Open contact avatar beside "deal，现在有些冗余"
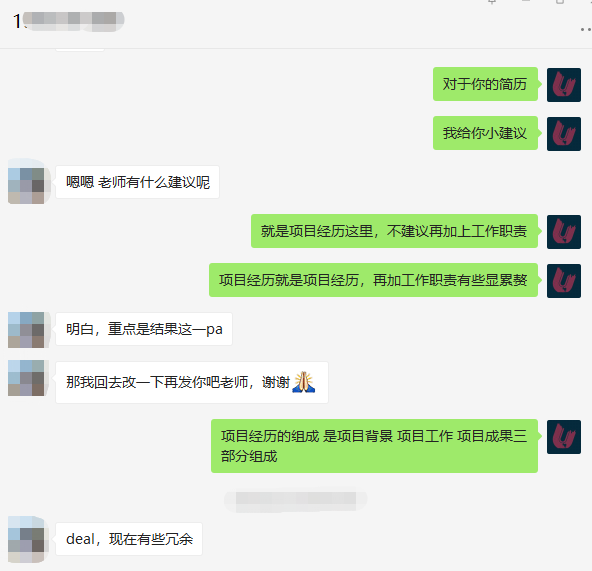Screen dimensions: 592x571 point(26,540)
